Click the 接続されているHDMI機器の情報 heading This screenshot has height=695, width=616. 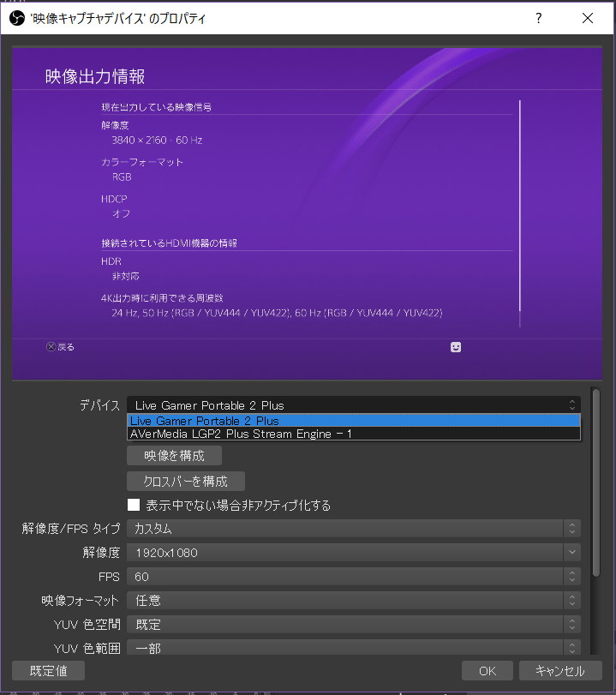point(169,243)
